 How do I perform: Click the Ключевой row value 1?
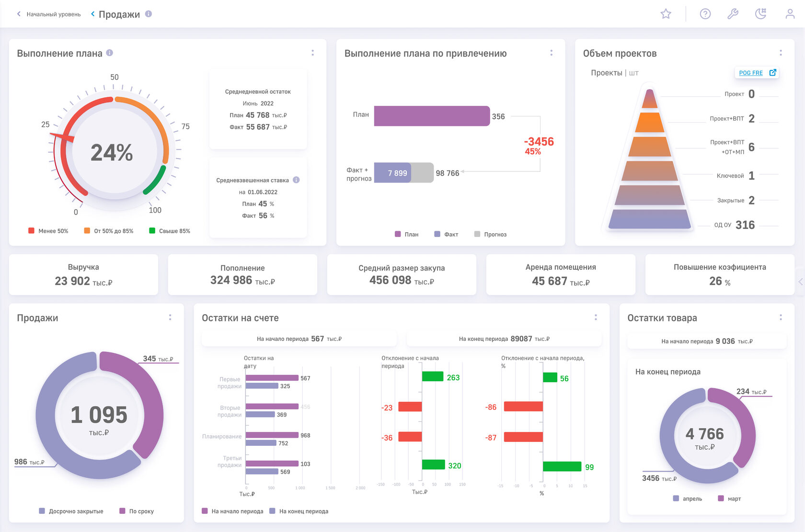click(751, 175)
